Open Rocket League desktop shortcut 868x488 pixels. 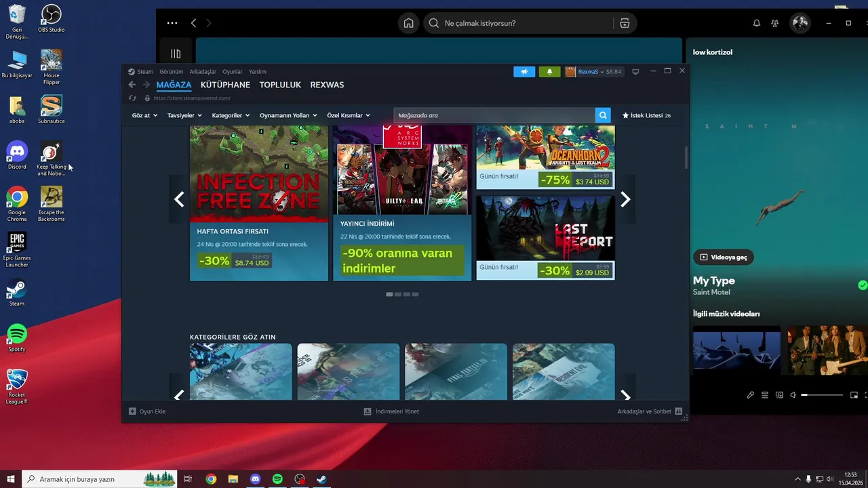tap(17, 386)
